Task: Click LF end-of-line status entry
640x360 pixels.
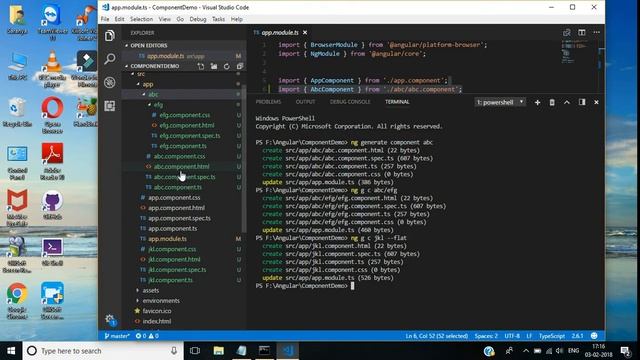Action: pyautogui.click(x=529, y=336)
